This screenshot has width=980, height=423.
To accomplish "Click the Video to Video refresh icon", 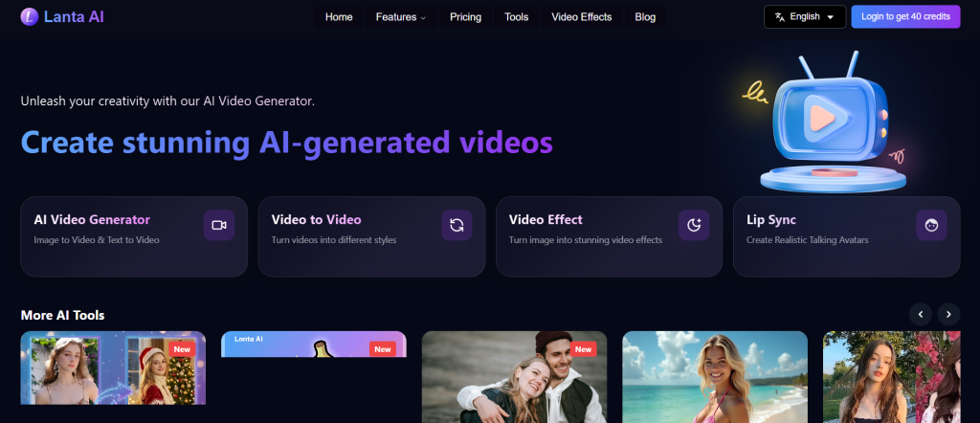I will [x=457, y=225].
